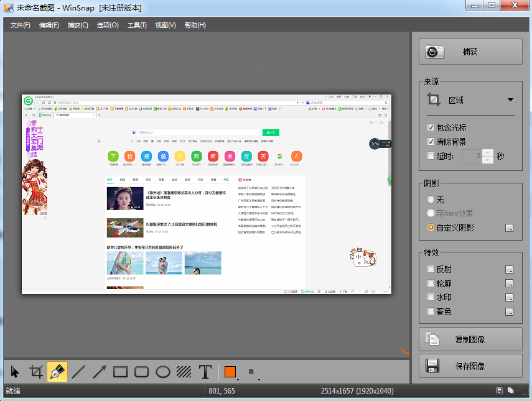The image size is (532, 401).
Task: Select the Text tool
Action: (x=205, y=372)
